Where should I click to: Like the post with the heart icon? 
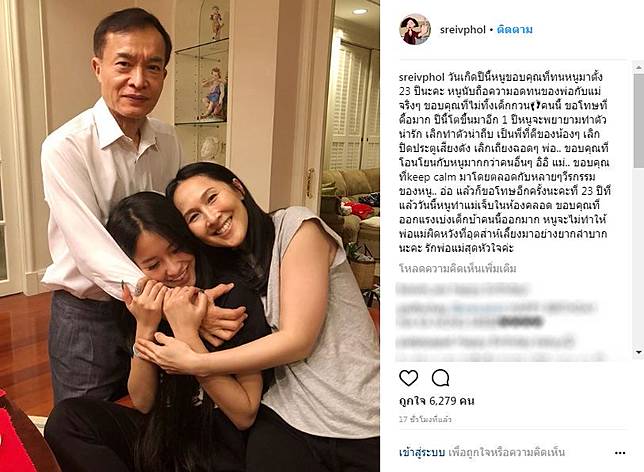[409, 378]
